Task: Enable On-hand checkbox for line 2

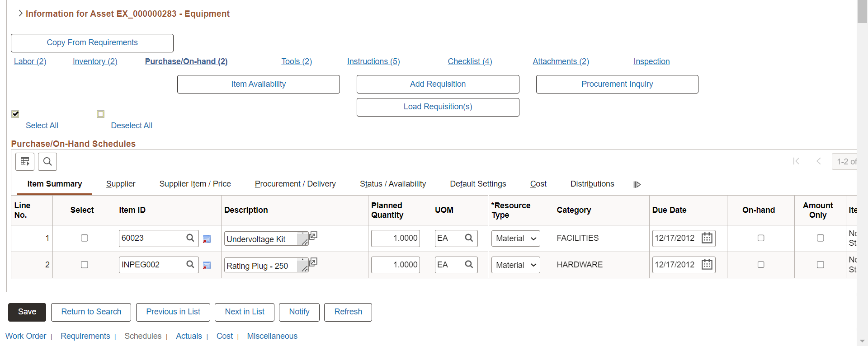Action: click(761, 265)
